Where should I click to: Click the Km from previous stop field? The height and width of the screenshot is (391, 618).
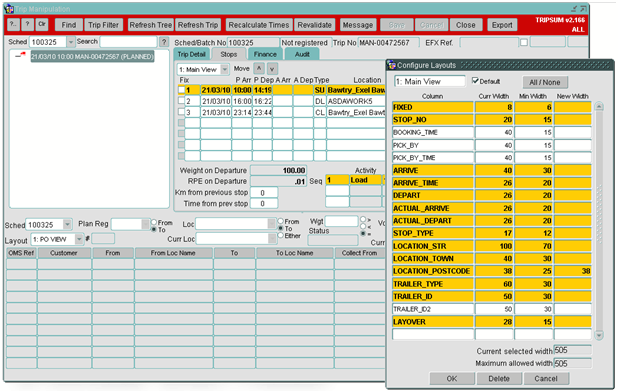coord(264,192)
